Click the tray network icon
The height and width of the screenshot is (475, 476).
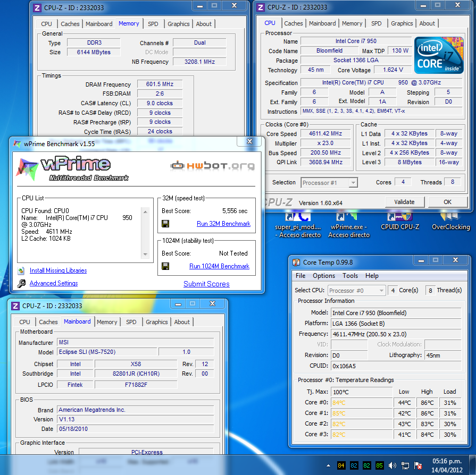pos(405,465)
